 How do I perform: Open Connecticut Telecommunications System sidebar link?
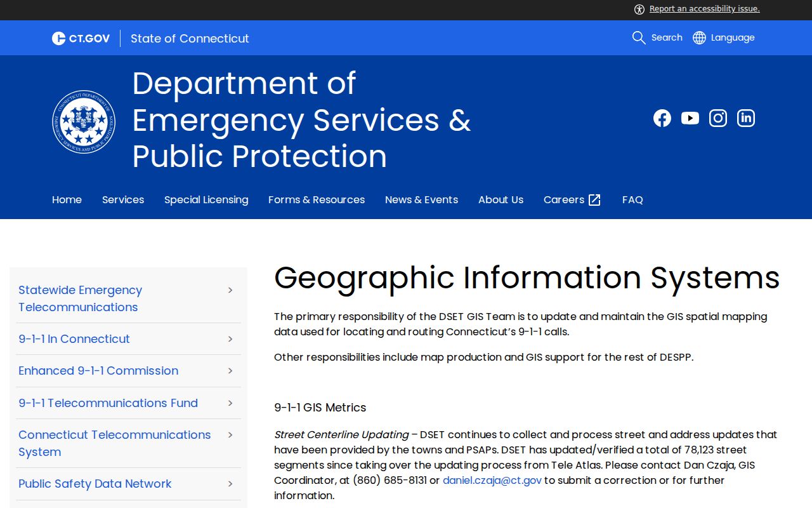click(x=115, y=443)
